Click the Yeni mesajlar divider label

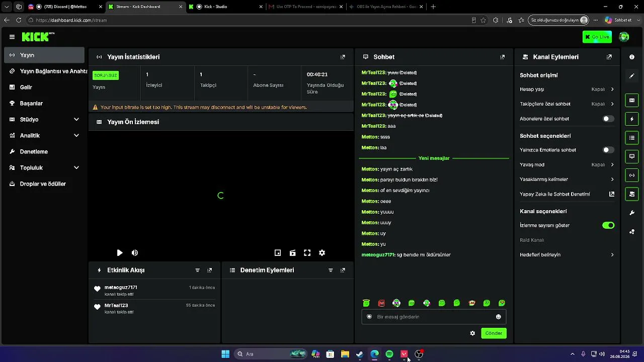point(434,158)
